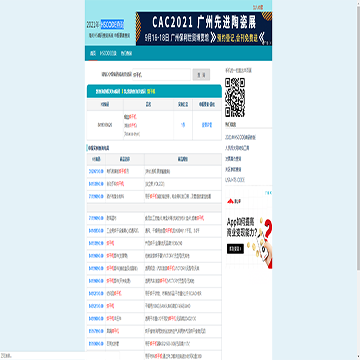Click the gray query button beside search field

(201, 75)
